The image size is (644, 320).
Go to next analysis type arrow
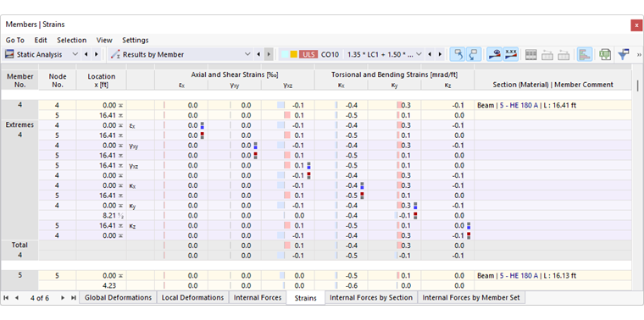pyautogui.click(x=96, y=54)
